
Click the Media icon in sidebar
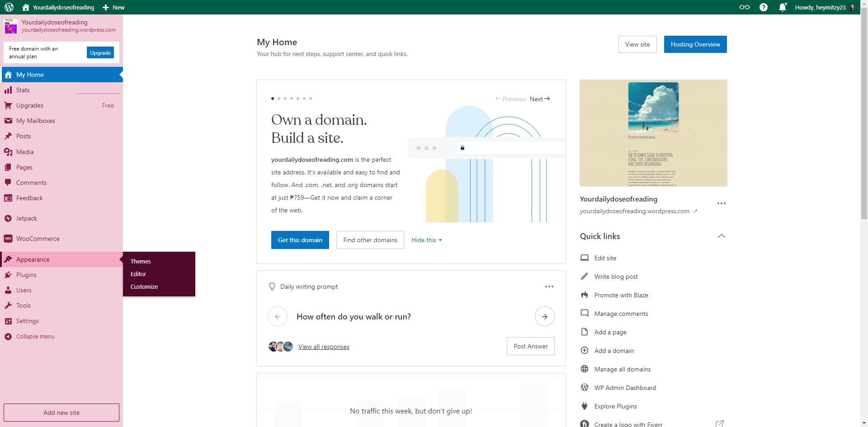8,152
